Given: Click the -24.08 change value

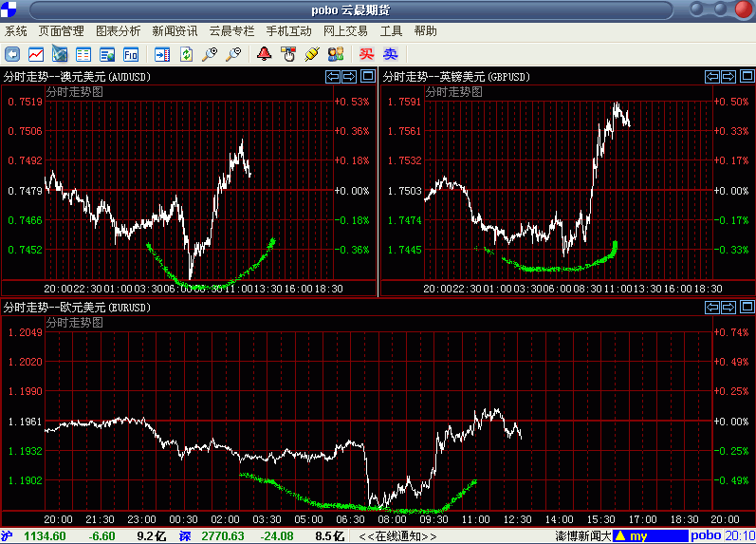Looking at the screenshot, I should 277,536.
